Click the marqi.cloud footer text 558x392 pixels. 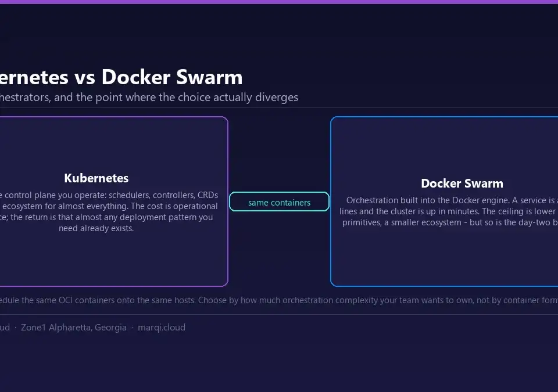[x=162, y=328]
